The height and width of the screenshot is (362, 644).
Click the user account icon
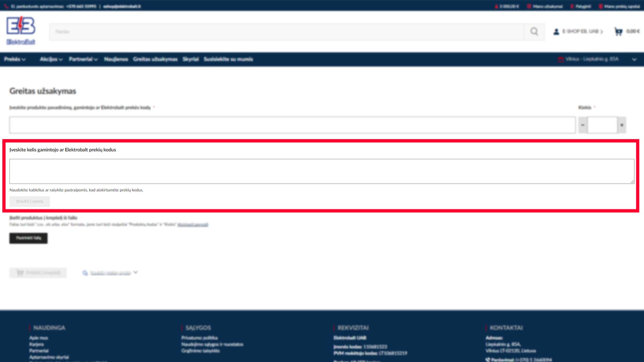point(556,32)
